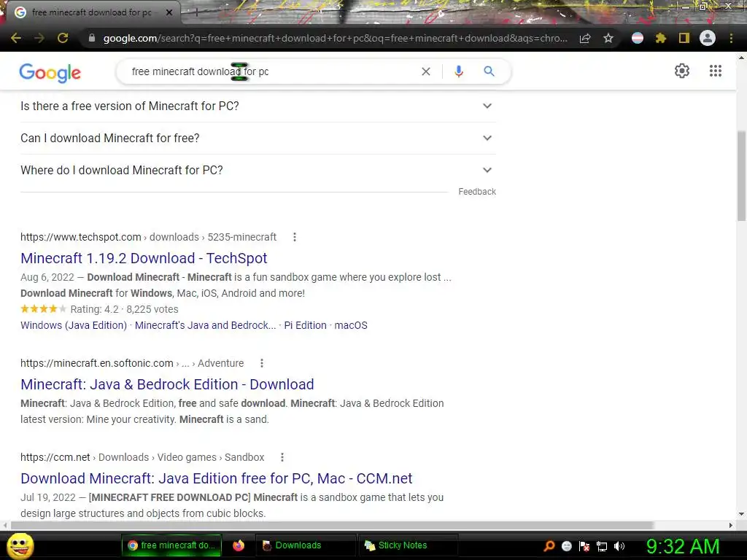747x560 pixels.
Task: Click the horizontal scrollbar right arrow
Action: point(731,525)
